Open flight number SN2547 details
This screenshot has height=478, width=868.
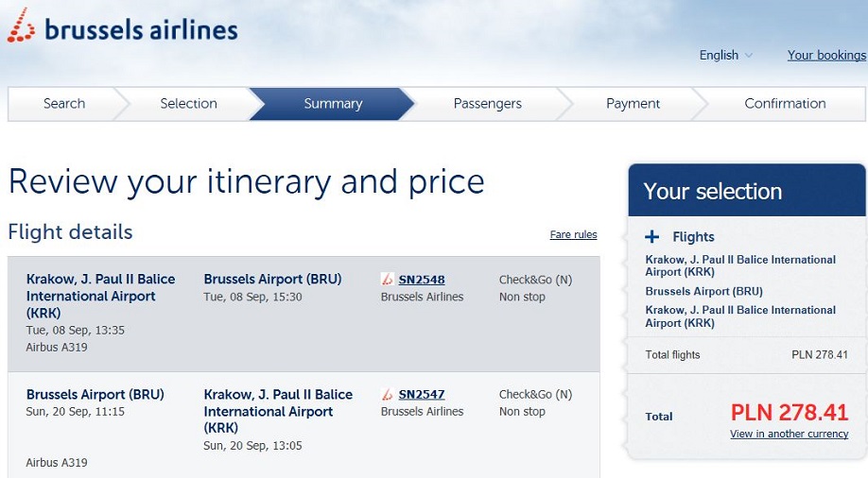pyautogui.click(x=422, y=395)
